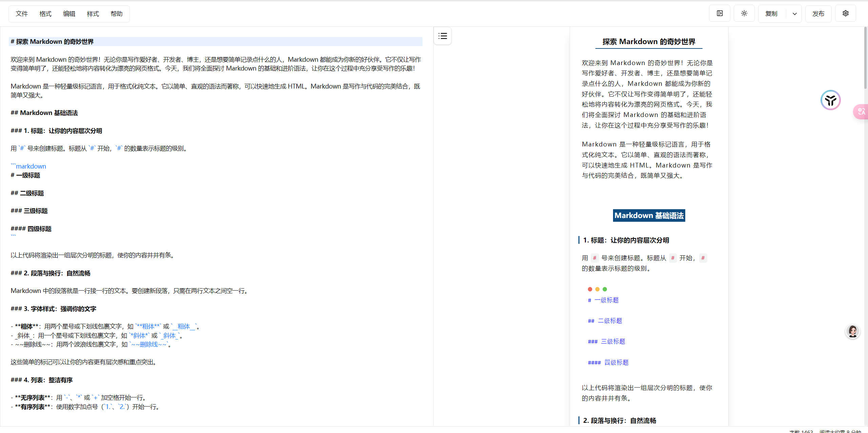Viewport: 868px width, 433px height.
Task: Open the 编辑 menu
Action: pos(69,14)
